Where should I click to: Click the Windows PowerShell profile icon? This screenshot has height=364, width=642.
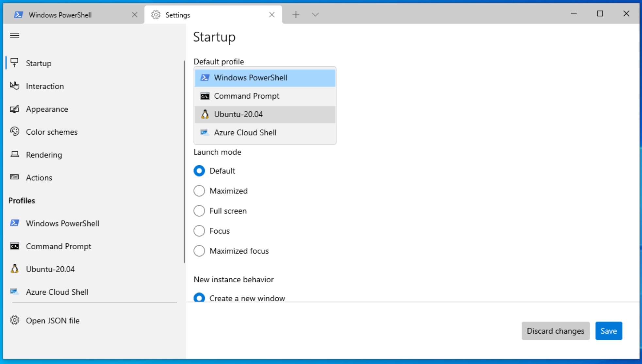tap(15, 223)
